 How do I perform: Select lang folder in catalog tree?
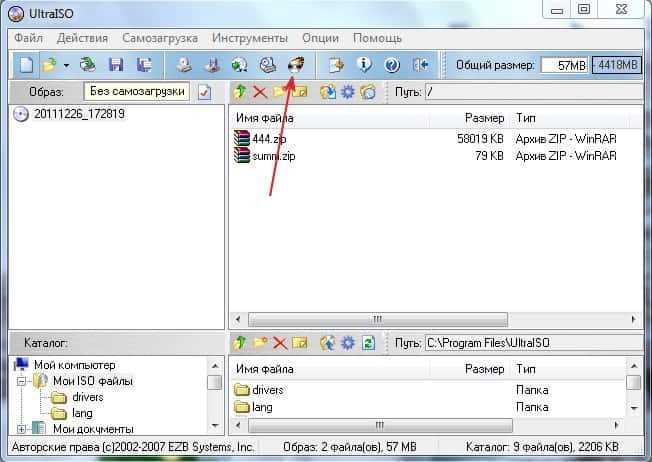tap(82, 413)
